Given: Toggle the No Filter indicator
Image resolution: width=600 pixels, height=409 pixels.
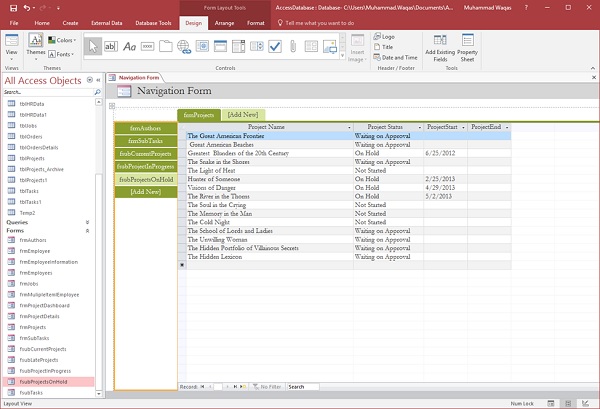Looking at the screenshot, I should coord(266,386).
